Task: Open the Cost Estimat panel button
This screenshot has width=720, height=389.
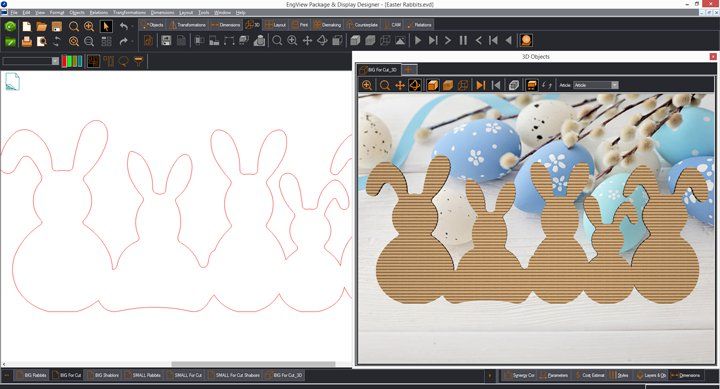Action: click(x=590, y=375)
